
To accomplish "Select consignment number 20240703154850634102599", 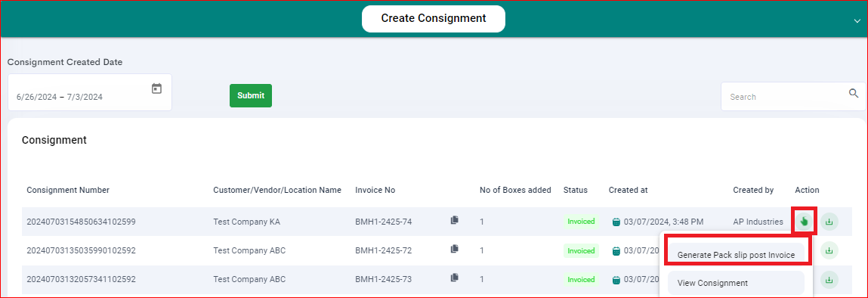I will pos(82,222).
